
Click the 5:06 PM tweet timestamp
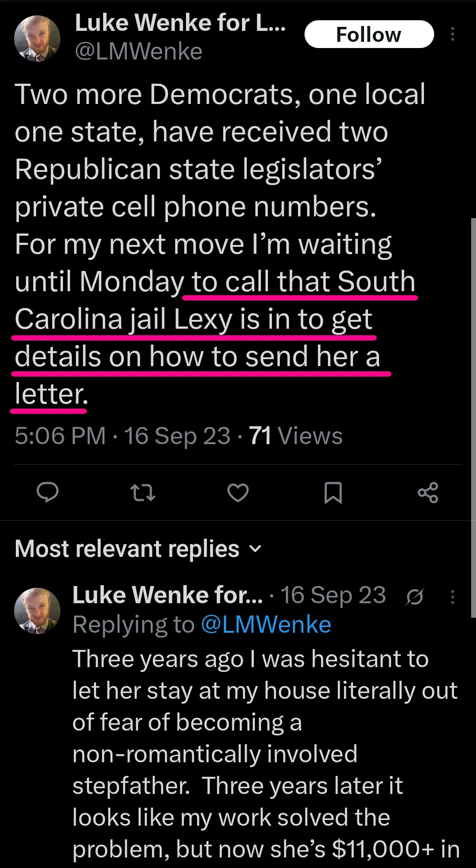pos(60,436)
